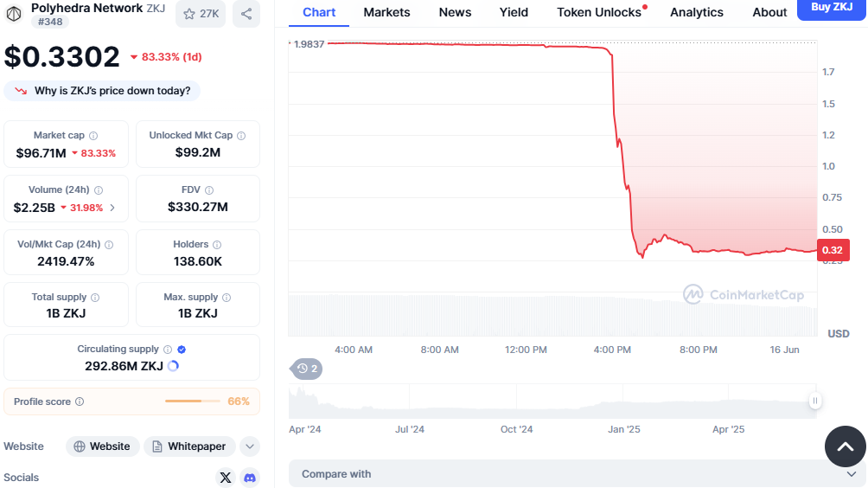
Task: Click the 66% profile score value
Action: tap(239, 401)
